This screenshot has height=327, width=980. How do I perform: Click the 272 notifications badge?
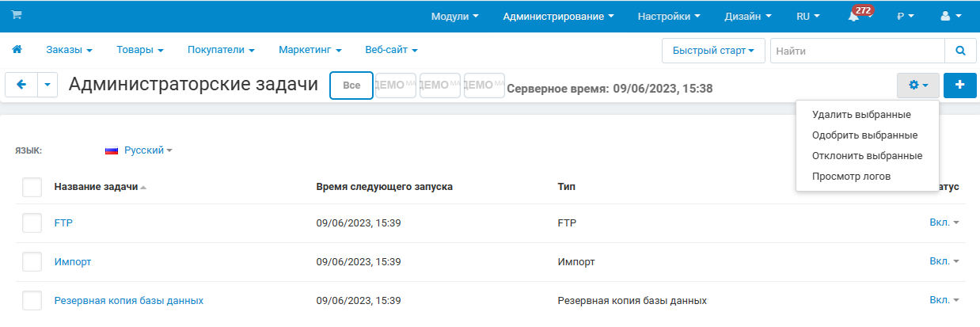tap(862, 10)
